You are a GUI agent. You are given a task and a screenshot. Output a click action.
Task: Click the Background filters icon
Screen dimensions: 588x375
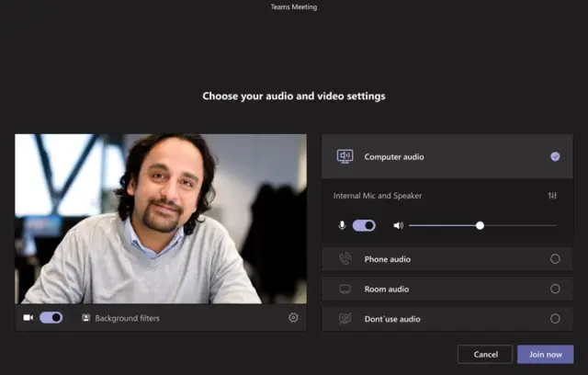coord(85,318)
